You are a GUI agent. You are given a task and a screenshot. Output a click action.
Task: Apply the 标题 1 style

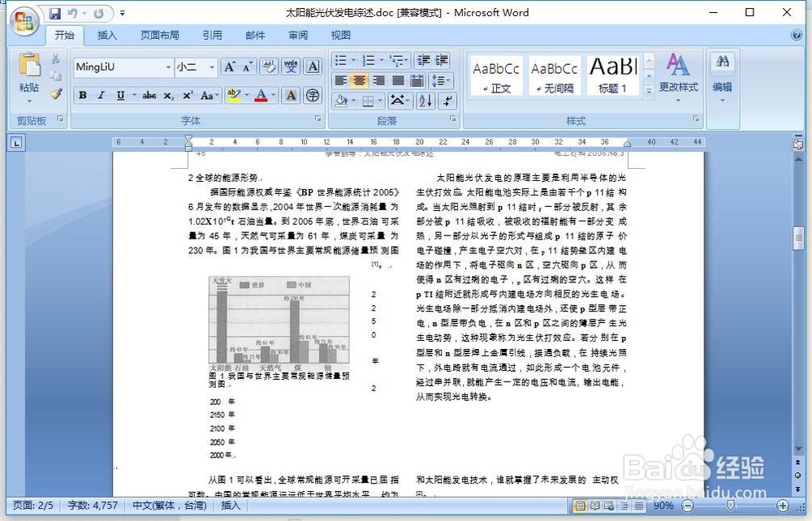click(613, 75)
